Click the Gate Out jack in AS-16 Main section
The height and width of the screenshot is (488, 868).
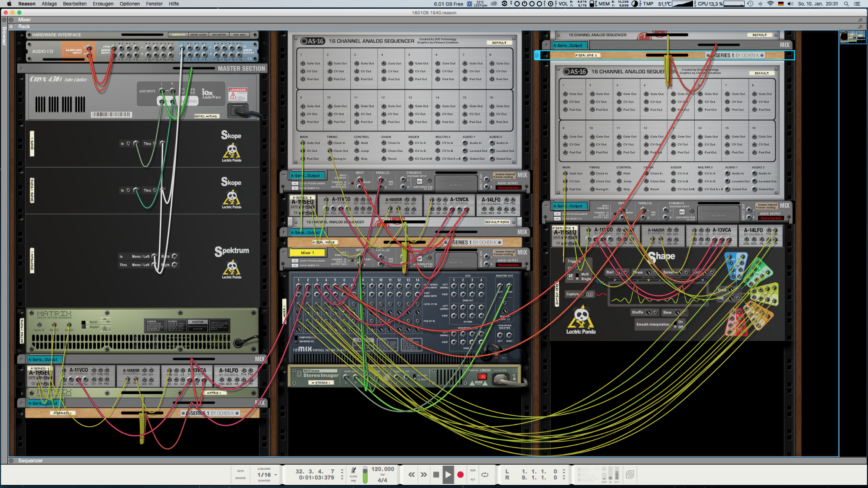tap(303, 143)
